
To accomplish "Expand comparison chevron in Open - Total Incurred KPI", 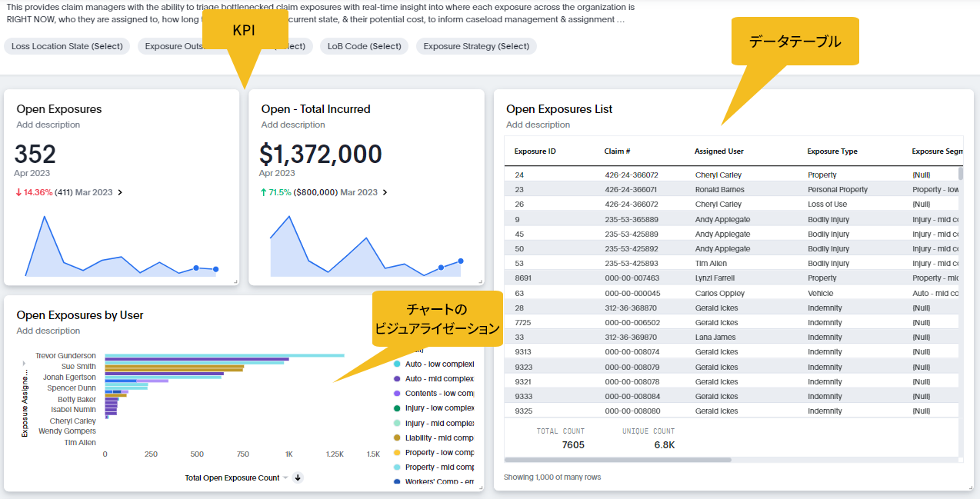I will point(385,192).
